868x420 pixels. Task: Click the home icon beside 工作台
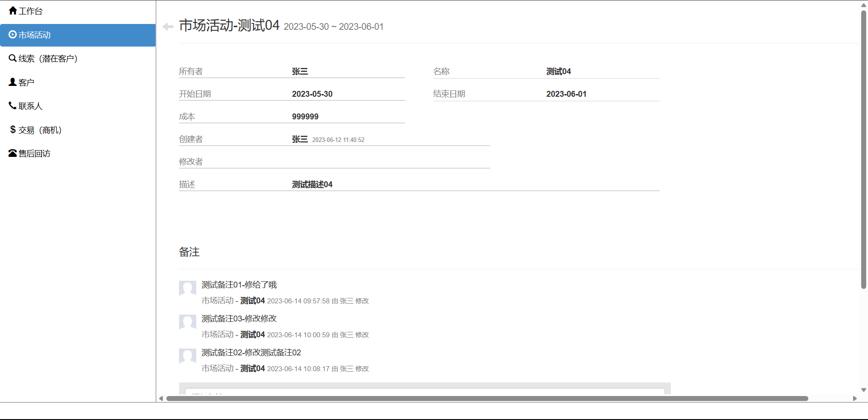coord(13,10)
